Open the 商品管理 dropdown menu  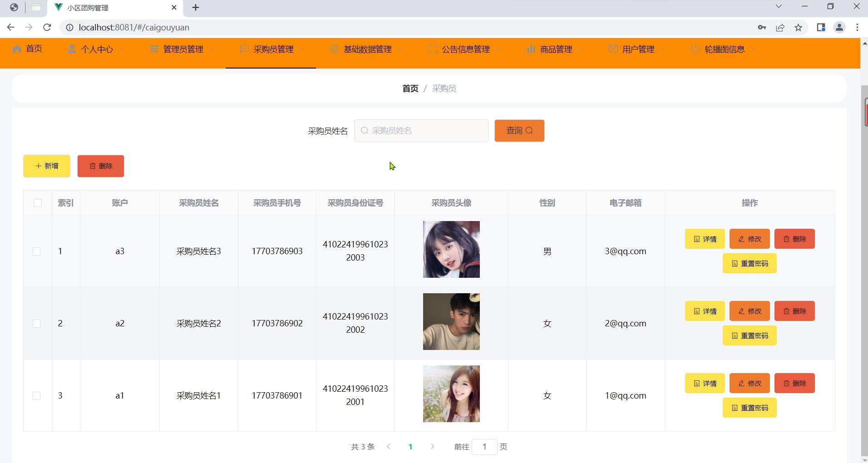click(555, 49)
